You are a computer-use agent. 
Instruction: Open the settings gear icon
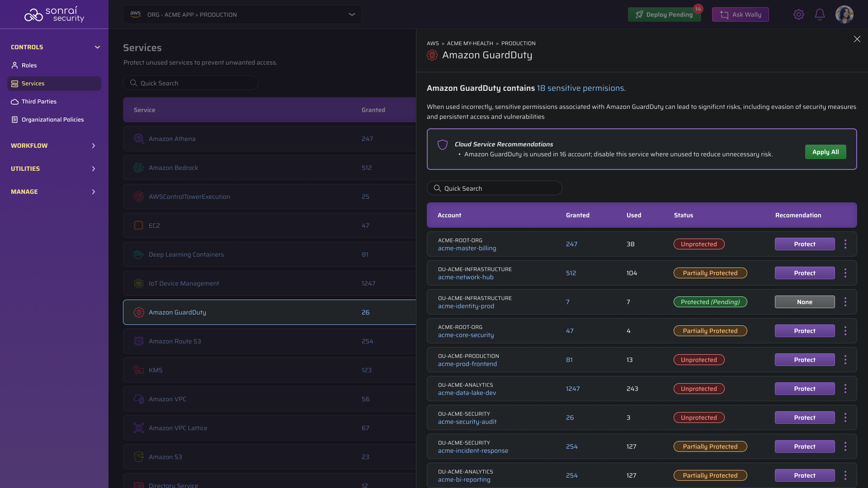(799, 14)
